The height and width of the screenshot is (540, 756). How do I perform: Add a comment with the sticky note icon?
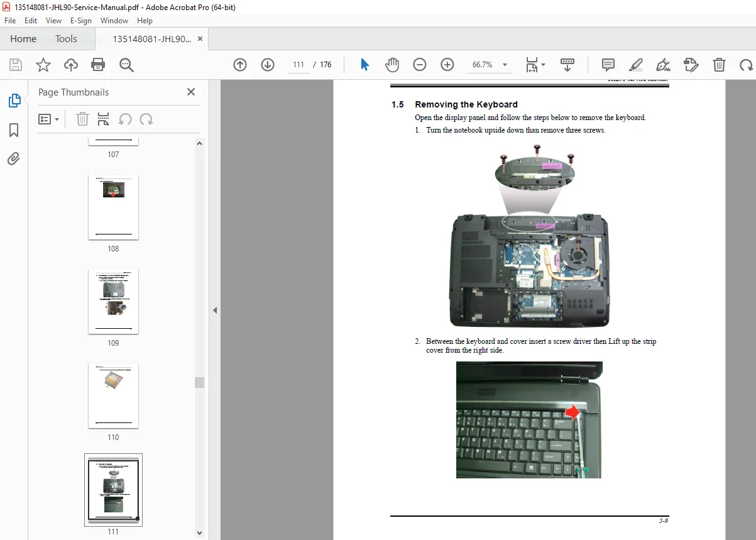point(608,65)
